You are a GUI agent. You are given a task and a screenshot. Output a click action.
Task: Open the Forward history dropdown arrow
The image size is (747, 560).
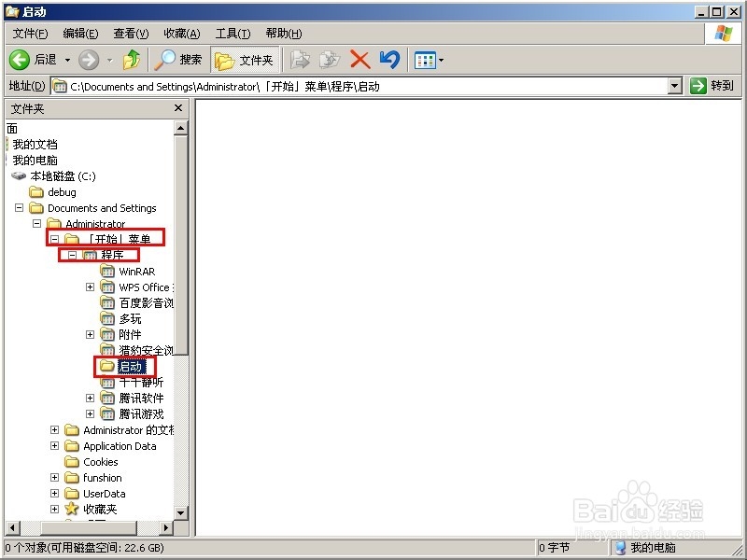109,60
